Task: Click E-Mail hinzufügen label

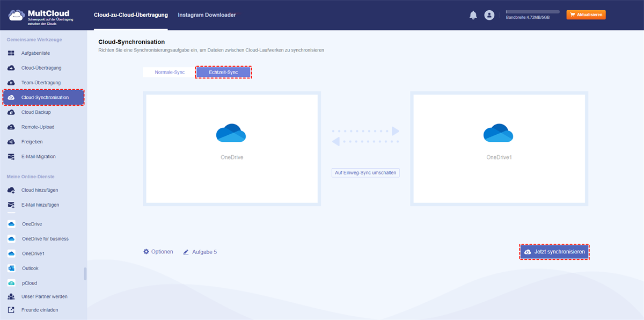Action: 40,205
